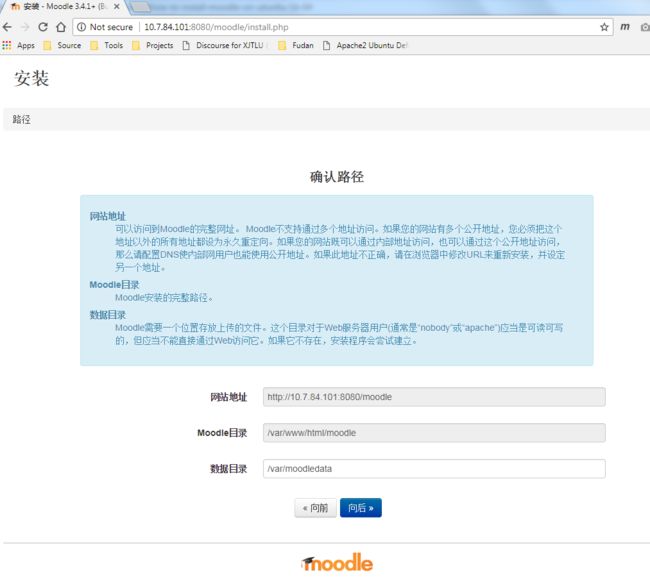Go to the browser home page icon
Image resolution: width=650 pixels, height=577 pixels.
[61, 27]
